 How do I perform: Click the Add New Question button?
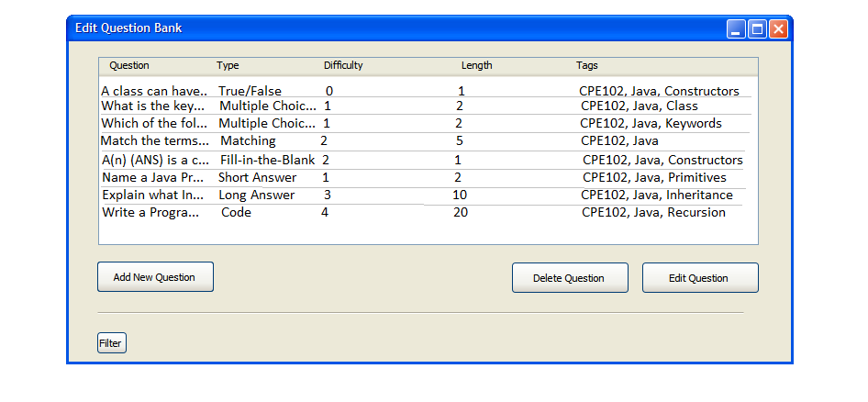pyautogui.click(x=155, y=277)
